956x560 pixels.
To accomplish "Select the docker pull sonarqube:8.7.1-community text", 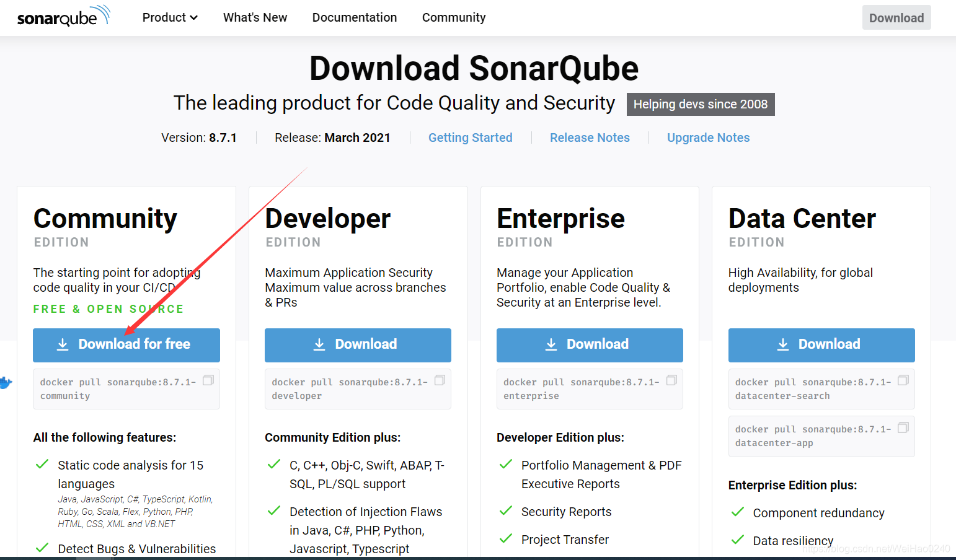I will coord(118,389).
